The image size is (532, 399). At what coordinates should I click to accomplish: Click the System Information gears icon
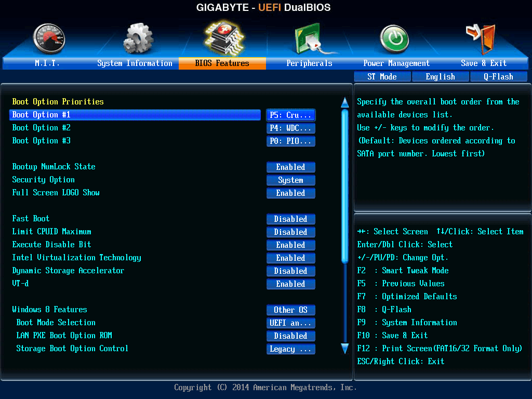point(138,38)
